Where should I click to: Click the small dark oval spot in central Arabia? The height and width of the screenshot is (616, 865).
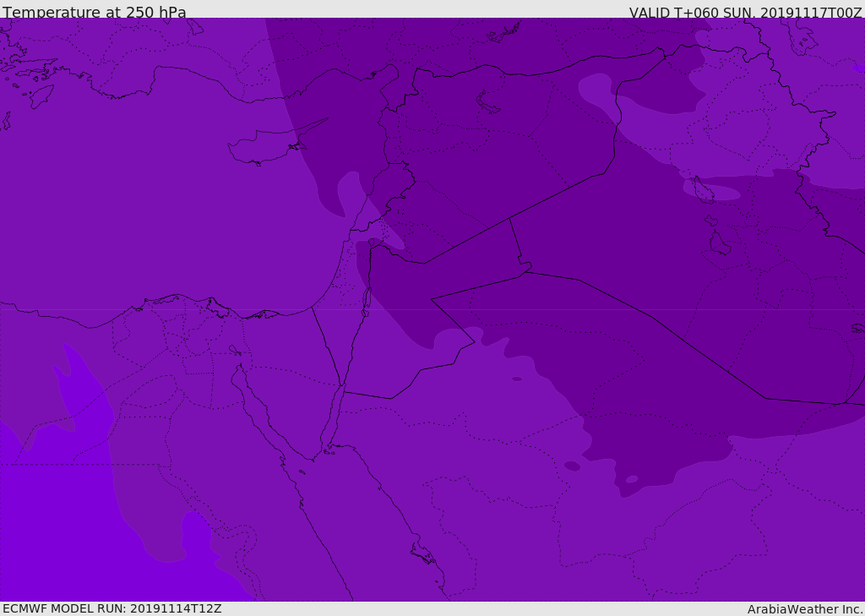(572, 466)
